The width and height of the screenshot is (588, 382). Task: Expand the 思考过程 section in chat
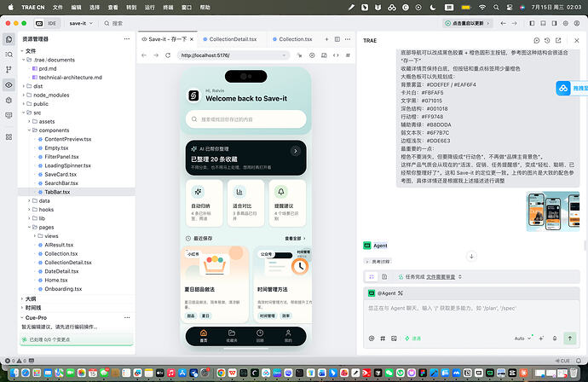coord(378,262)
